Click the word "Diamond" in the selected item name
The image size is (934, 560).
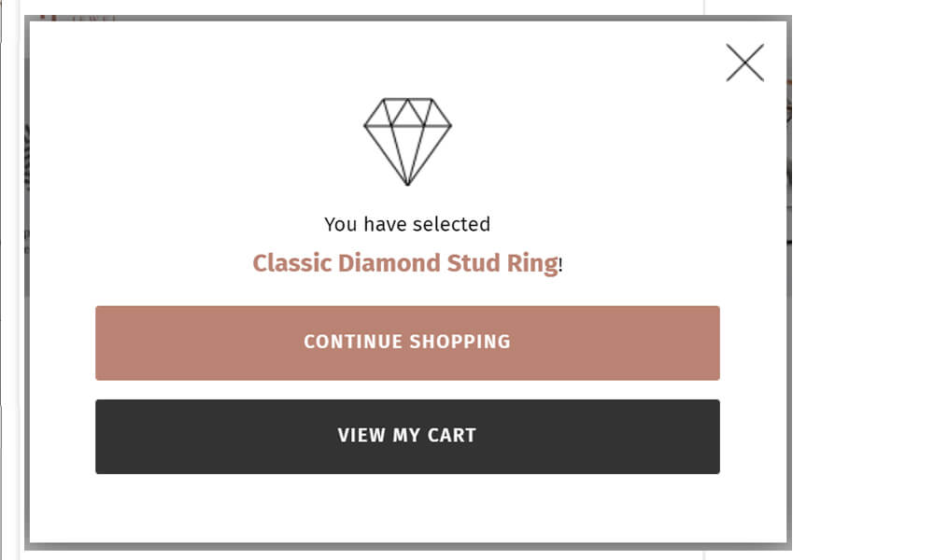[389, 263]
